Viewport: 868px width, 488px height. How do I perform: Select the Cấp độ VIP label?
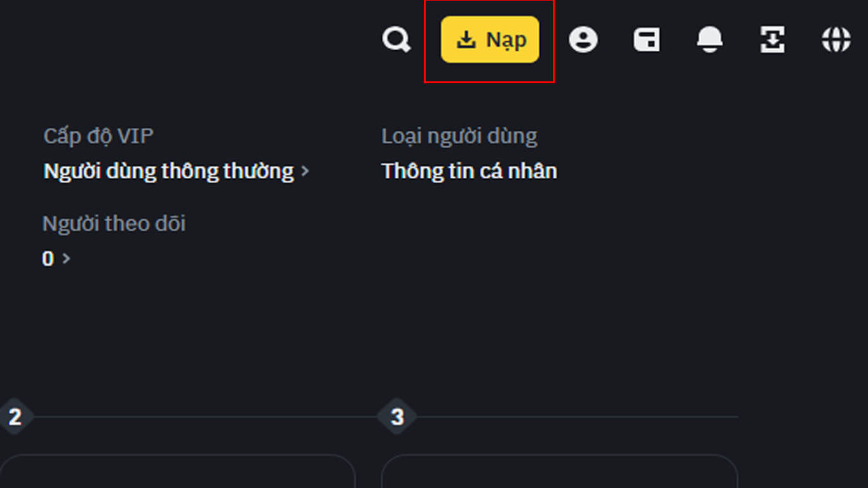click(98, 135)
